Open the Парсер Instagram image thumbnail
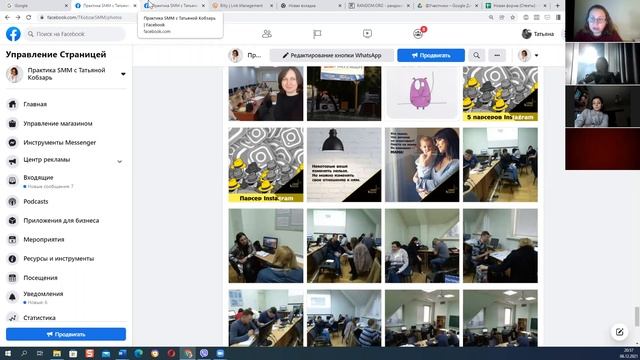 (x=266, y=165)
